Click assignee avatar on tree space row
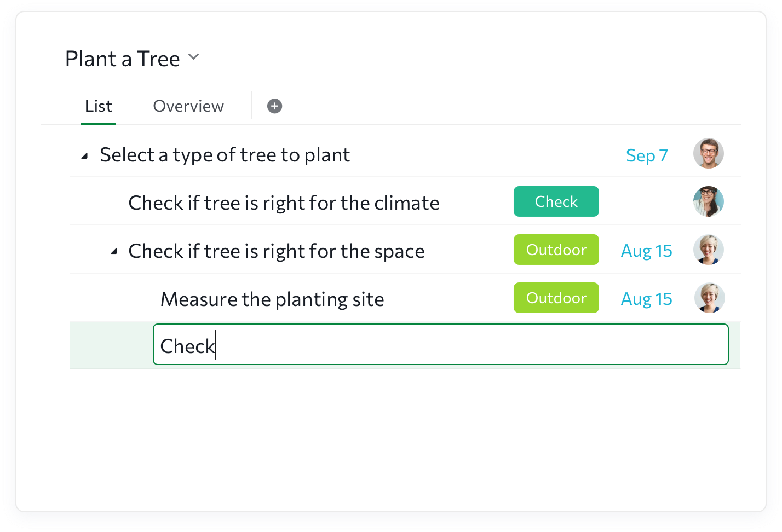The height and width of the screenshot is (532, 782). coord(708,250)
